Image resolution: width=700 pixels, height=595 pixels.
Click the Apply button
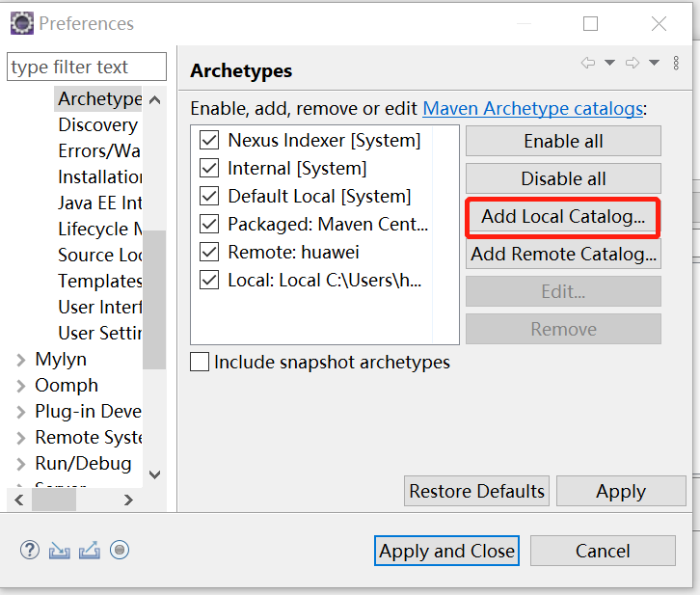[x=621, y=491]
